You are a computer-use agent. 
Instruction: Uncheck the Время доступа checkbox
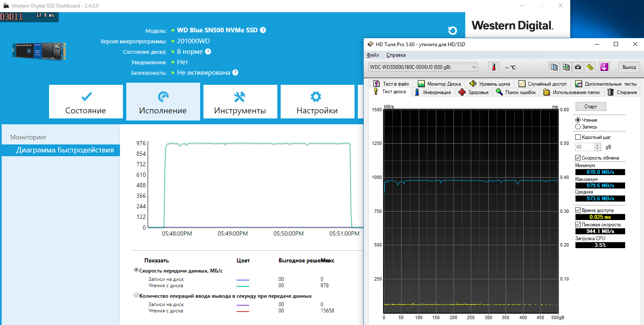coord(578,210)
